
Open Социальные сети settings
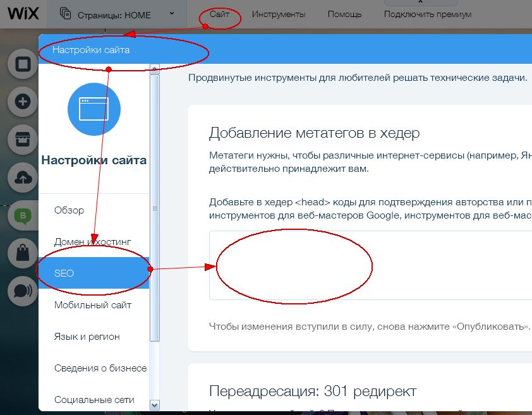coord(94,399)
